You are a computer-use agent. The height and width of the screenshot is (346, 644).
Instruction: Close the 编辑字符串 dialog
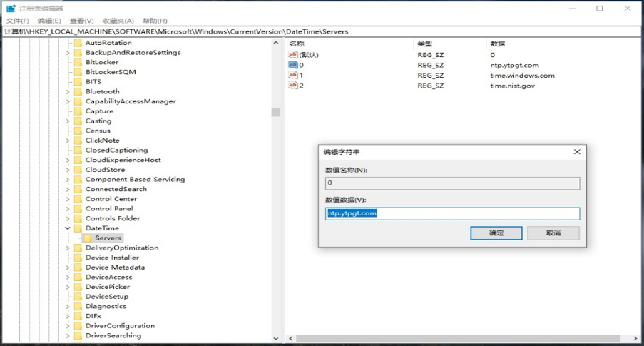pos(577,152)
